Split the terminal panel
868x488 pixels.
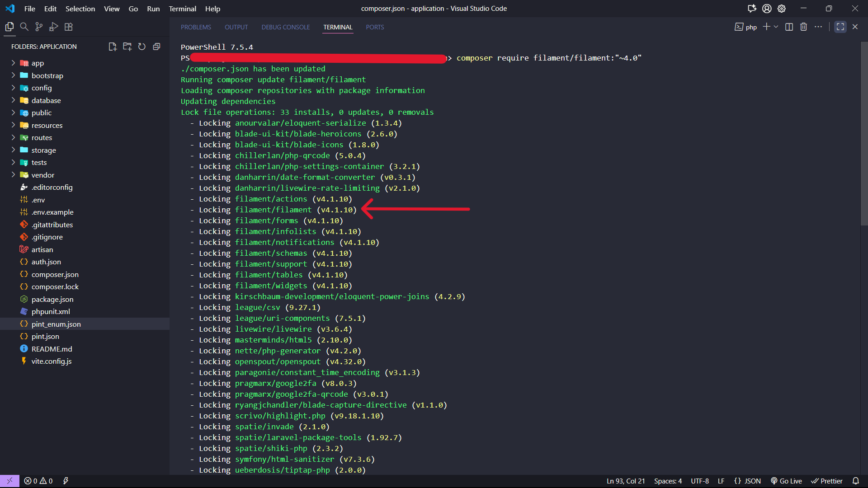point(789,27)
